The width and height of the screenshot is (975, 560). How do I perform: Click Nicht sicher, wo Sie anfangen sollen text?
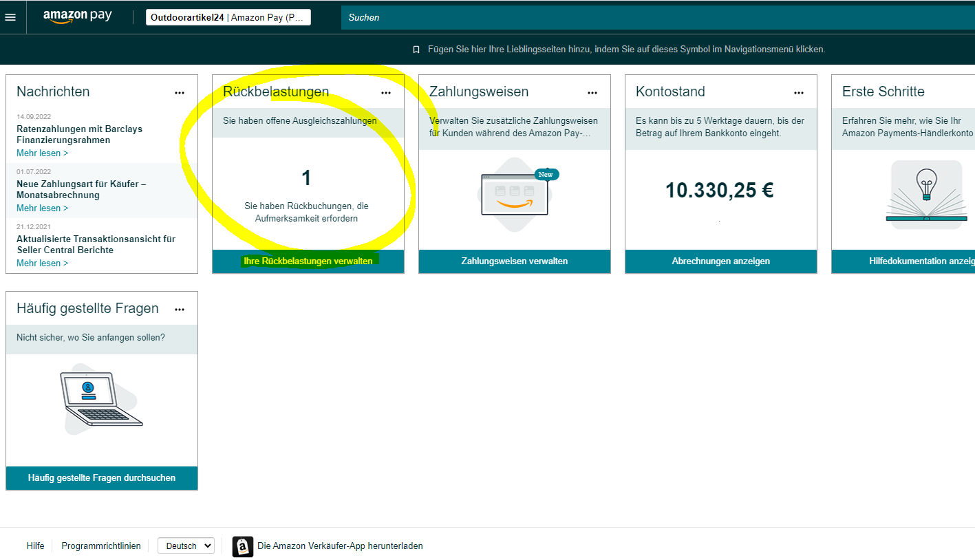point(91,337)
